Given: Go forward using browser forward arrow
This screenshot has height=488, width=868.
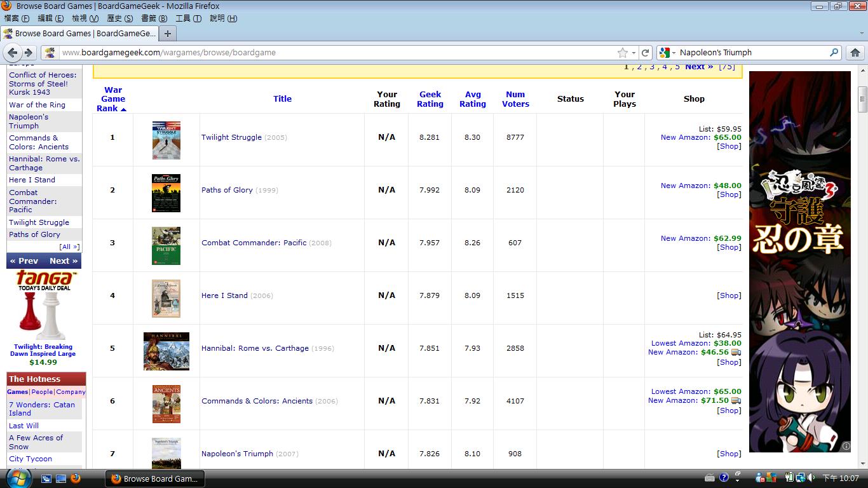Looking at the screenshot, I should (x=29, y=53).
